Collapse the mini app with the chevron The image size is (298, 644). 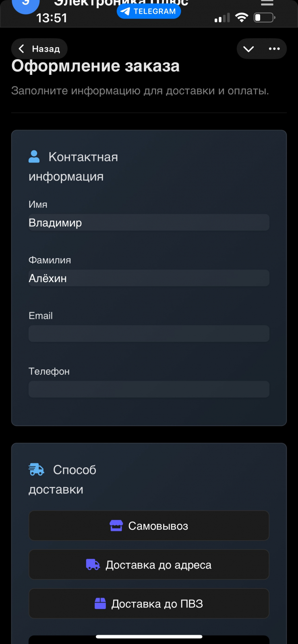(248, 49)
